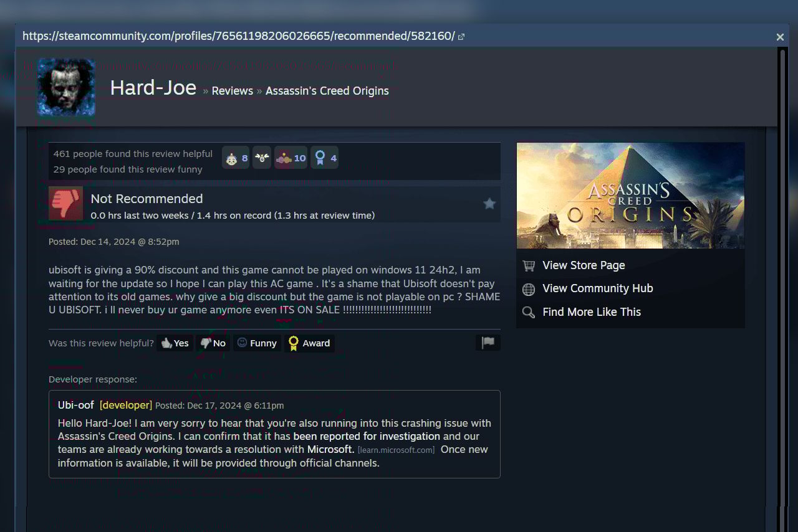Click the '[developer]' tag next to Ubi-oof
Screen dimensions: 798x532
click(126, 405)
